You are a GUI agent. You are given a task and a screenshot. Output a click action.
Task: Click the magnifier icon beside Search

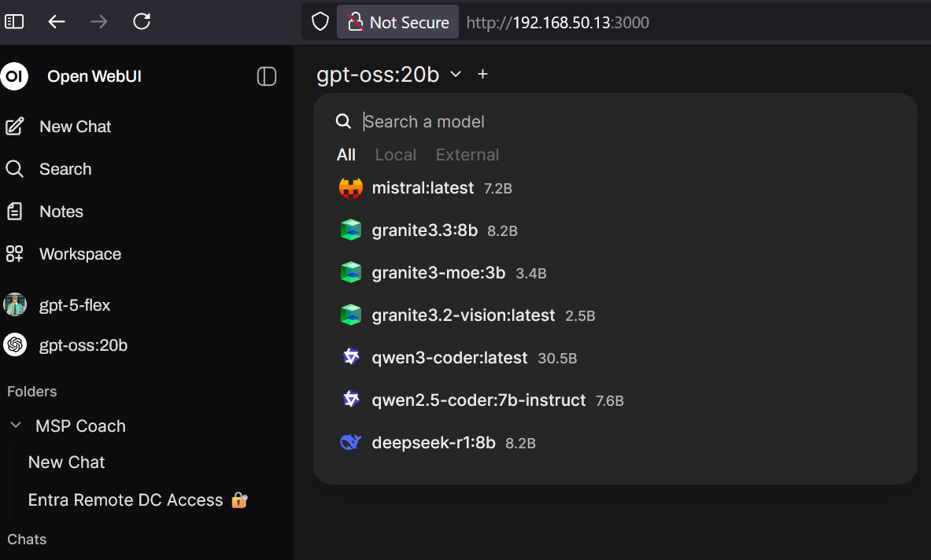(14, 169)
